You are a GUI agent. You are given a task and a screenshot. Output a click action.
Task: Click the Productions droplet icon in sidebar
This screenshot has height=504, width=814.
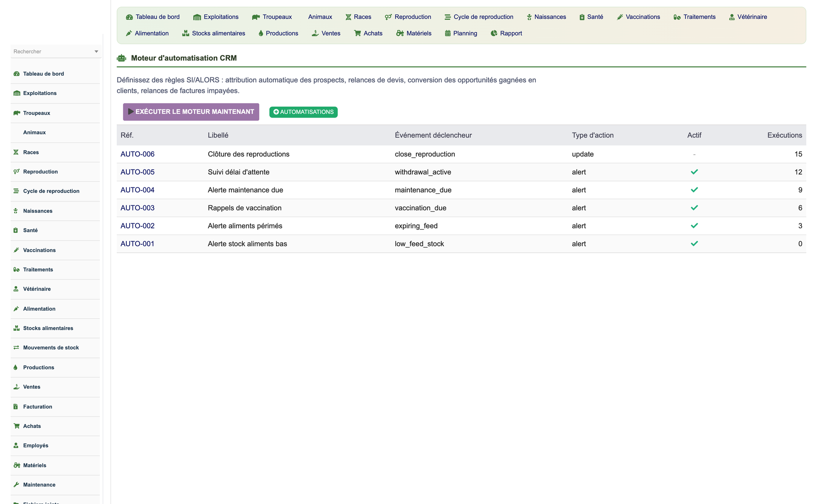15,367
